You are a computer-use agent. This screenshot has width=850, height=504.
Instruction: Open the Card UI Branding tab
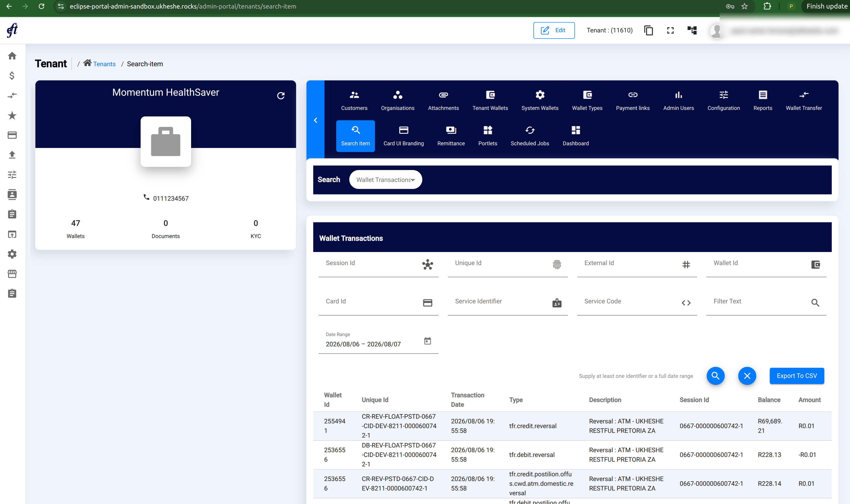[x=404, y=136]
